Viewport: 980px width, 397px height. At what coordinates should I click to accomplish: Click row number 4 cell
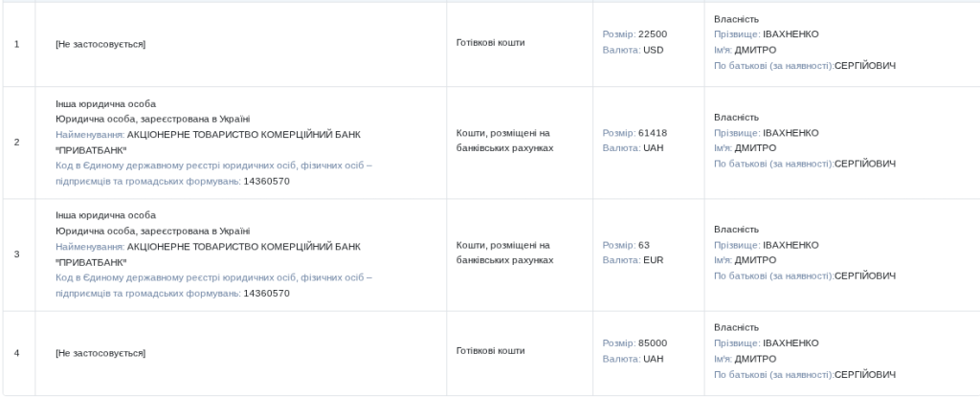pyautogui.click(x=17, y=353)
